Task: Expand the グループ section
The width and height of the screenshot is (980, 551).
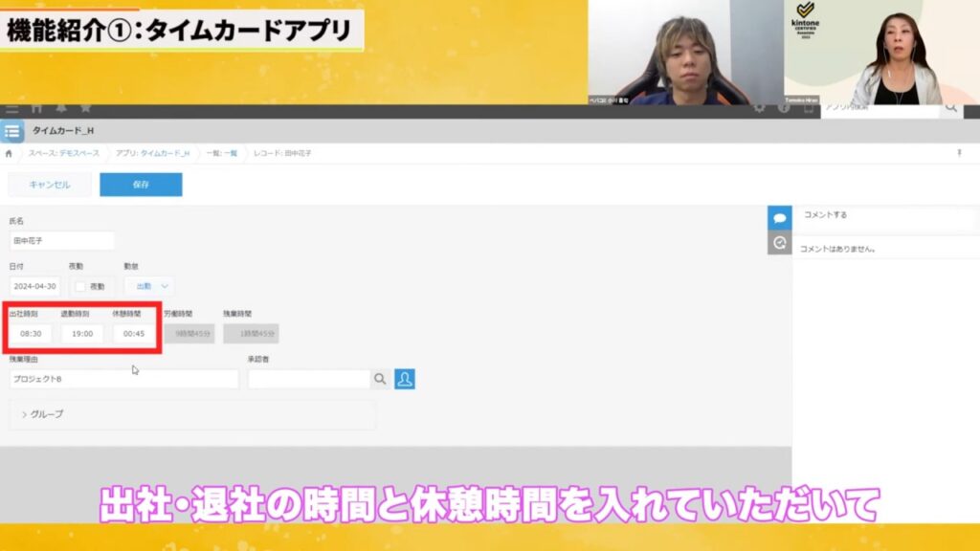Action: [46, 414]
